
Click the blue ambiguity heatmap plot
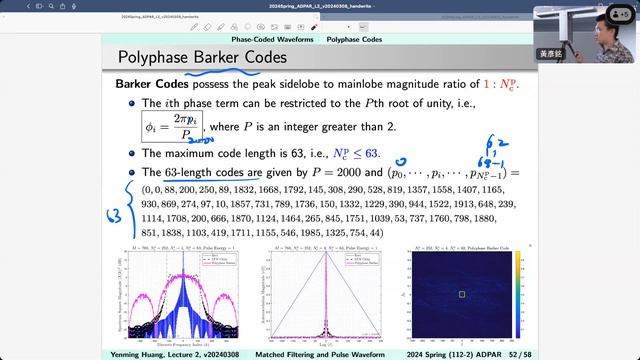point(462,295)
